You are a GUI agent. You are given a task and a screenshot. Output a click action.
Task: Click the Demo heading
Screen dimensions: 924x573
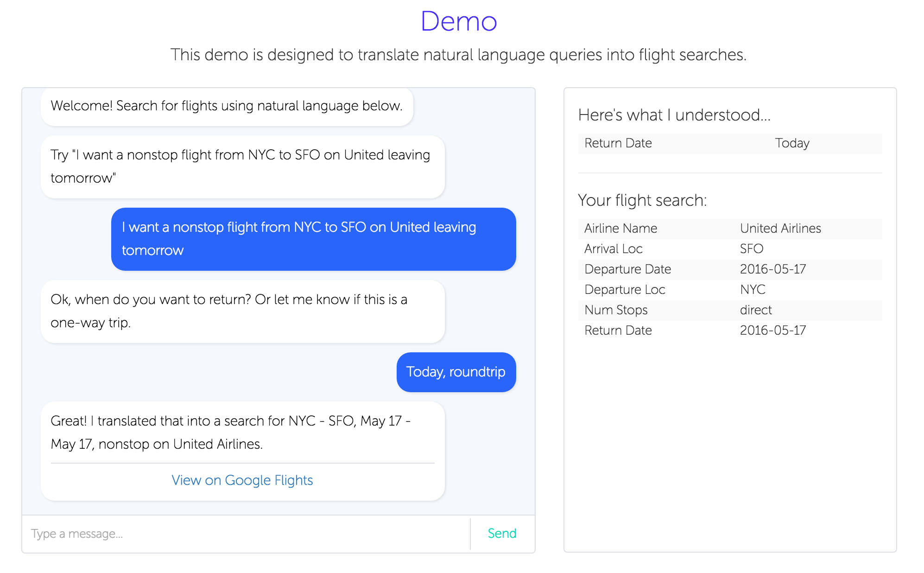pos(458,21)
